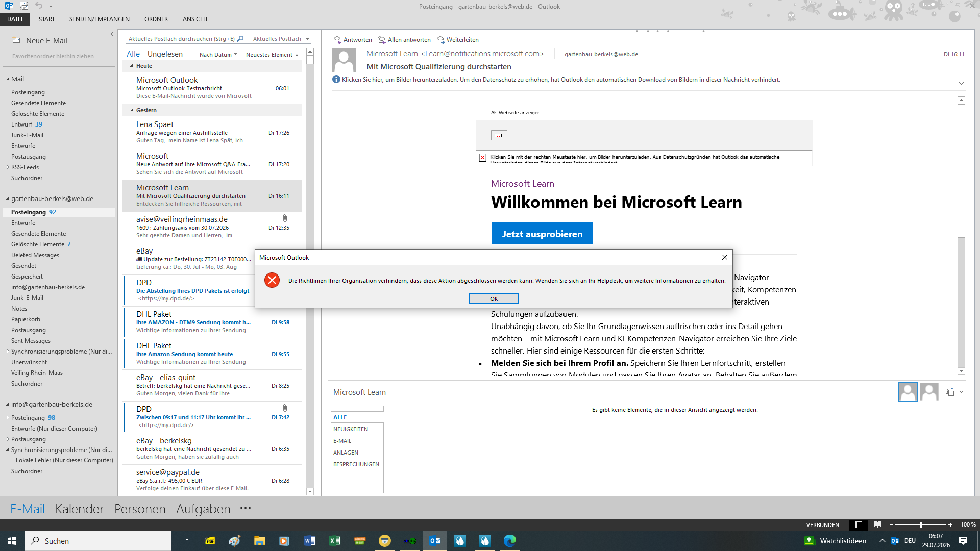Open Microsoft Edge from the taskbar
Screen dimensions: 980x551
pos(510,541)
